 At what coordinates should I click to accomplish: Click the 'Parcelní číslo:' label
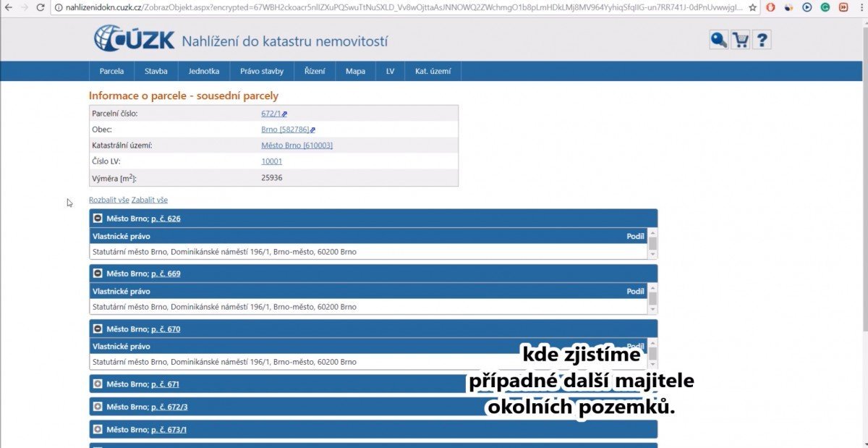pyautogui.click(x=114, y=114)
